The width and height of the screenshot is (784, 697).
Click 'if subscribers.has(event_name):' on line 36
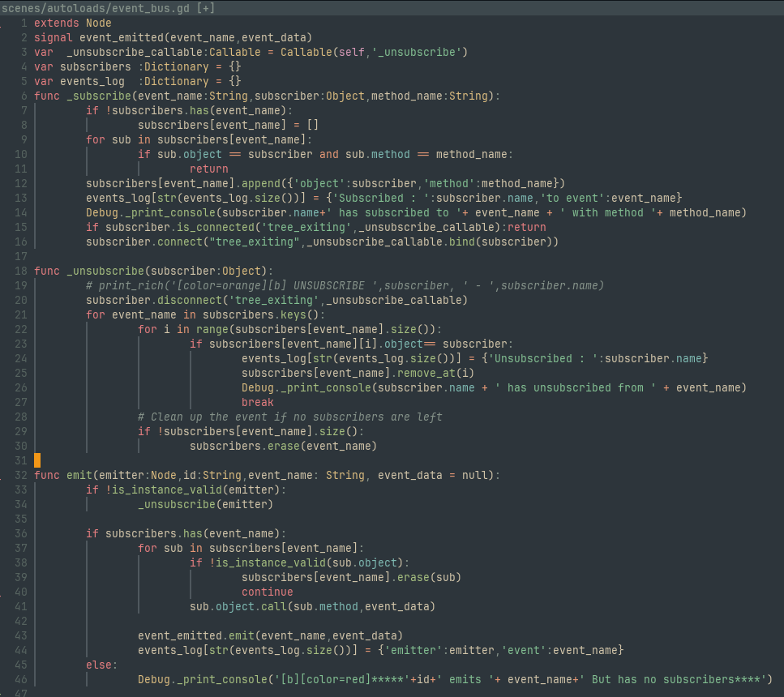(x=186, y=533)
